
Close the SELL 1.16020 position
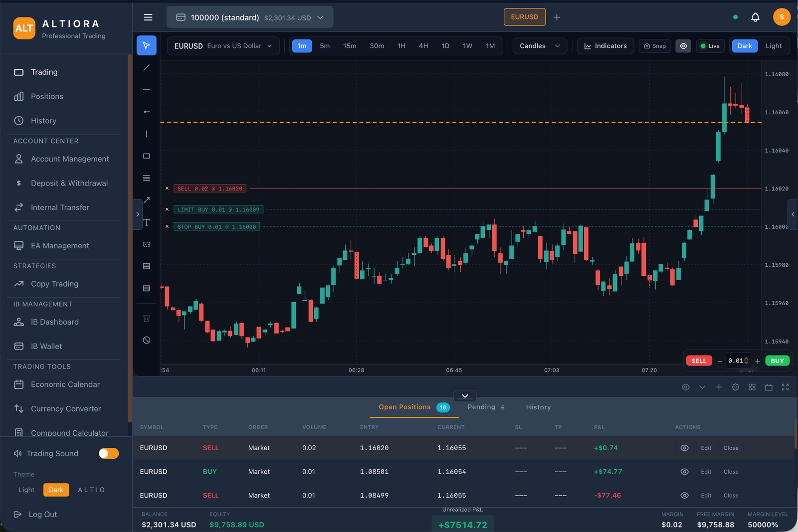(731, 448)
